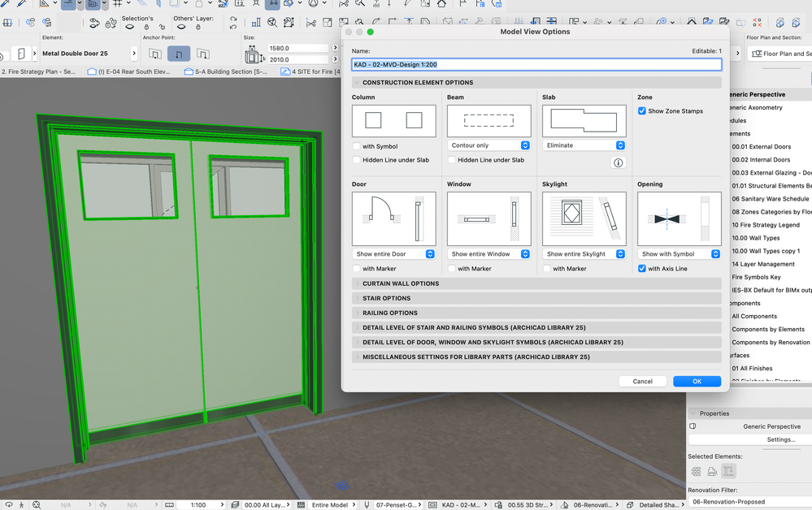This screenshot has width=812, height=510.
Task: Click the Slab info icon
Action: coord(618,162)
